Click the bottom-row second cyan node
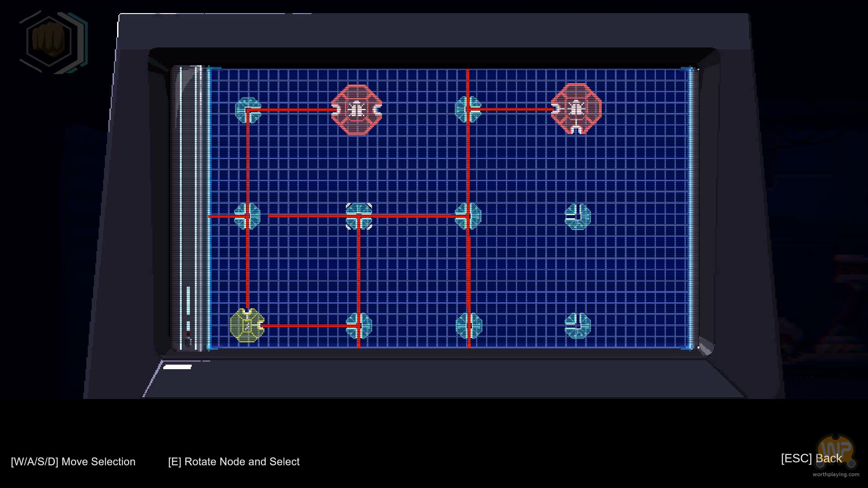868x488 pixels. point(359,325)
